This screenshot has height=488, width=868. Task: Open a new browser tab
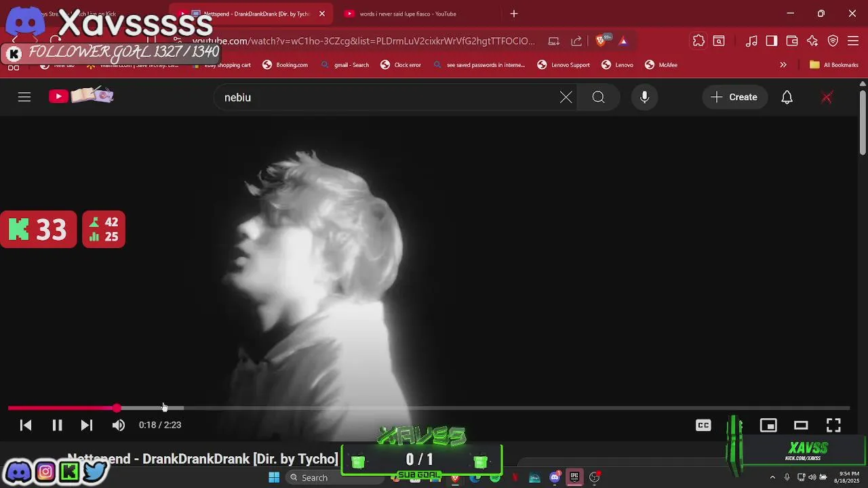click(514, 14)
